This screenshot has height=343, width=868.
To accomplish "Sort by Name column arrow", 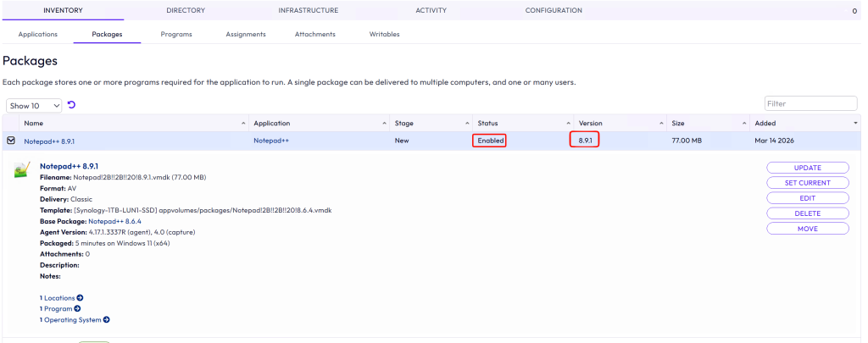I will click(244, 124).
